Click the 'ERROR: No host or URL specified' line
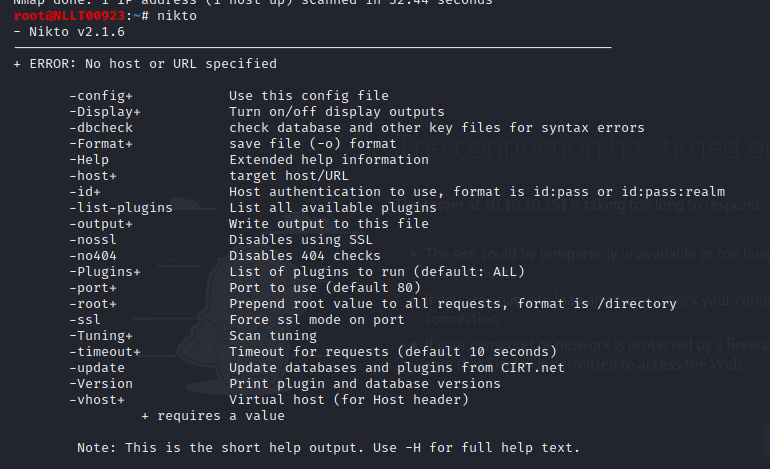Viewport: 770px width, 469px height. click(x=145, y=64)
